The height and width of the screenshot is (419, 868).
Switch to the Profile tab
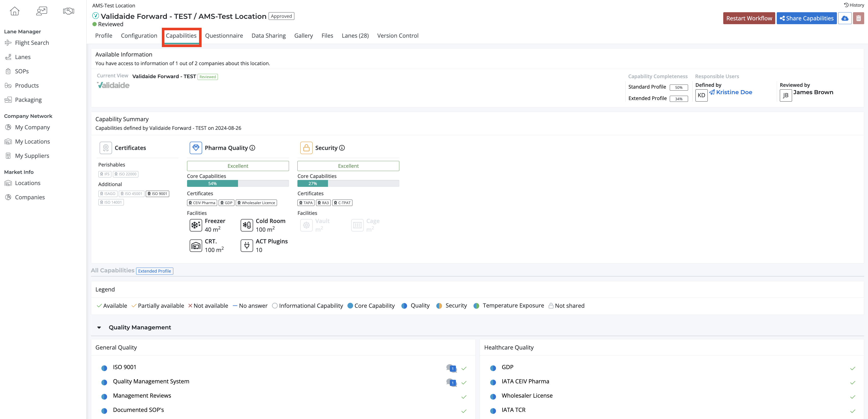tap(104, 36)
